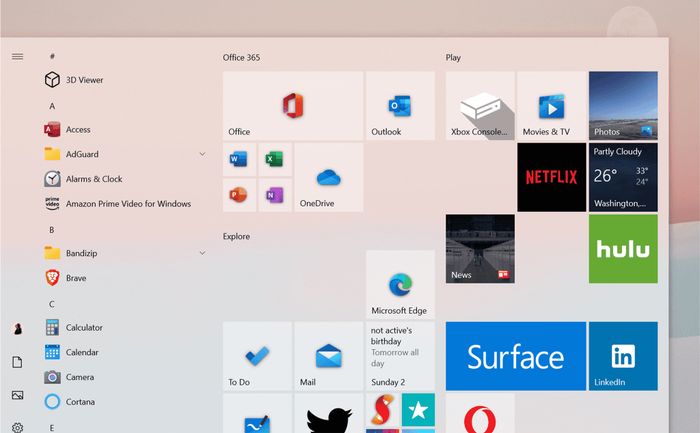Open the Whiteboard tile at bottom
Viewport: 700px width, 433px height.
coord(257,413)
